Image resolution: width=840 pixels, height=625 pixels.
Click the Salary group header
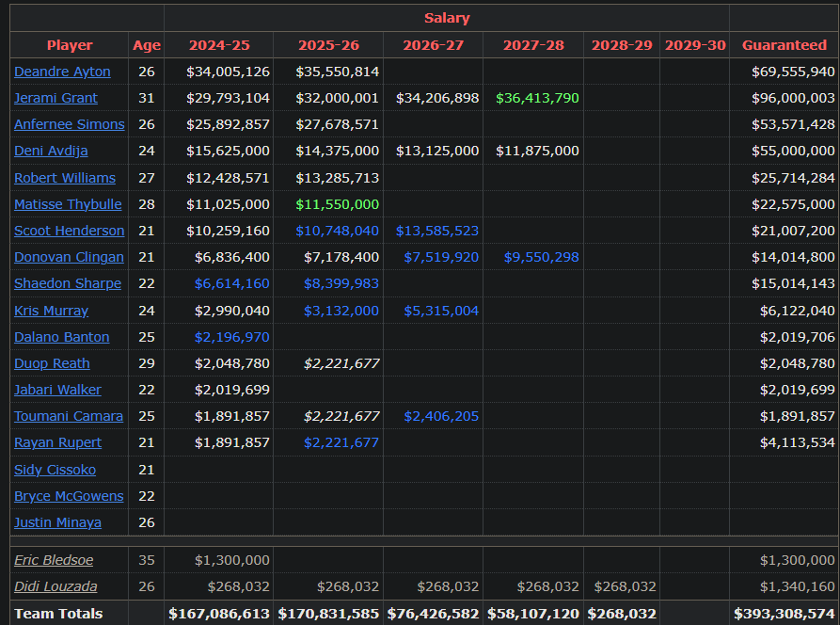447,18
